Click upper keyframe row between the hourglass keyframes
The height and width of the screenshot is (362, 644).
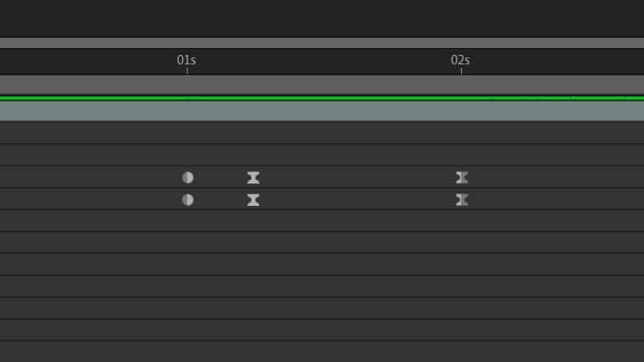(357, 178)
